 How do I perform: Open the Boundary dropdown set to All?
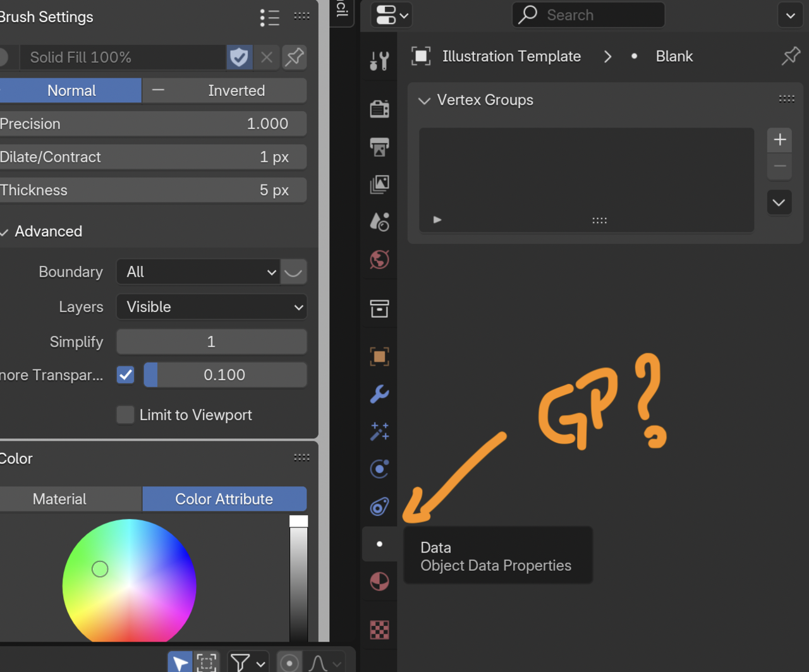[198, 272]
